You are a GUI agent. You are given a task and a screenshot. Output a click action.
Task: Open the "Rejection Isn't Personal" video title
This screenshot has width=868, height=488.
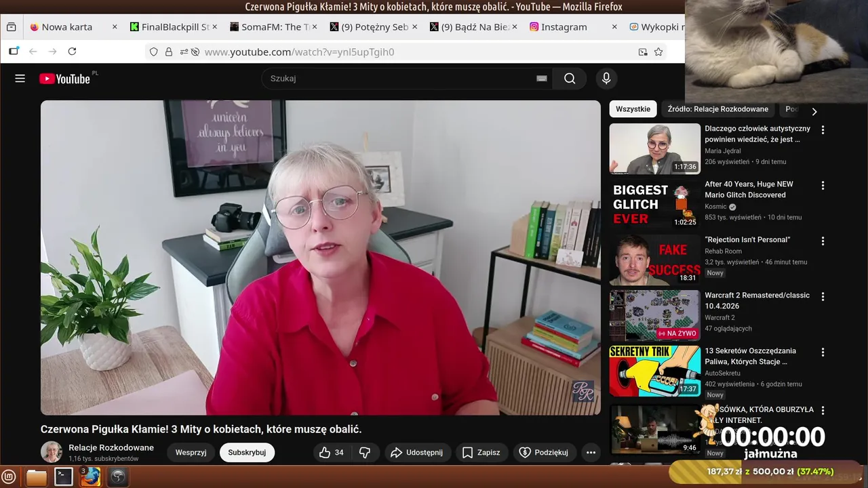click(x=747, y=240)
